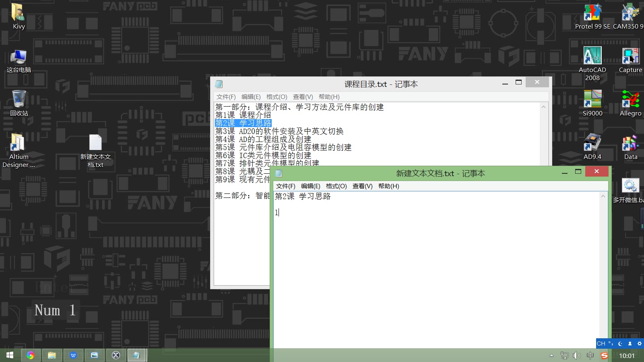The height and width of the screenshot is (362, 644).
Task: Select the 新建文本文档.txt desktop file
Action: pos(95,151)
